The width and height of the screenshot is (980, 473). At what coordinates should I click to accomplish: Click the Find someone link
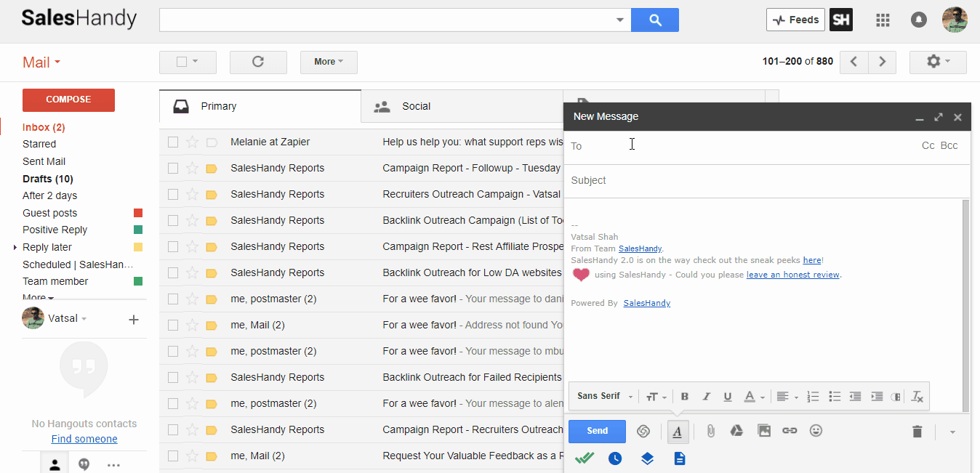pyautogui.click(x=84, y=439)
